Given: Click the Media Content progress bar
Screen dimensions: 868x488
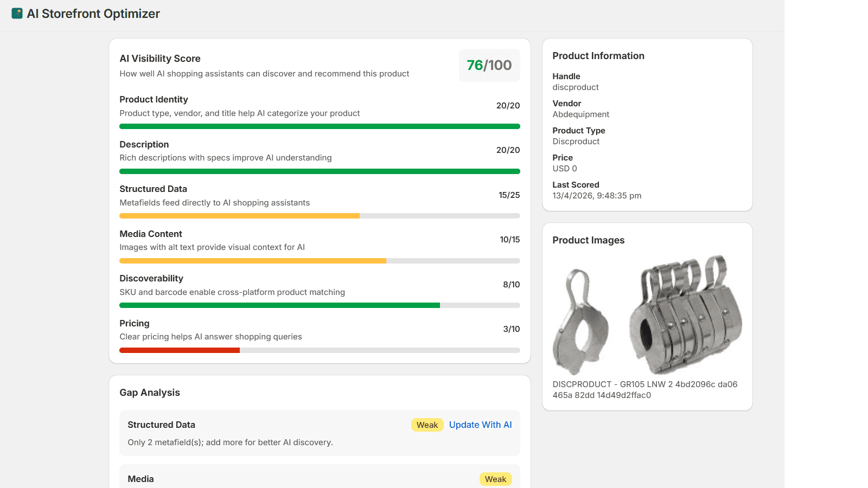Looking at the screenshot, I should [320, 261].
